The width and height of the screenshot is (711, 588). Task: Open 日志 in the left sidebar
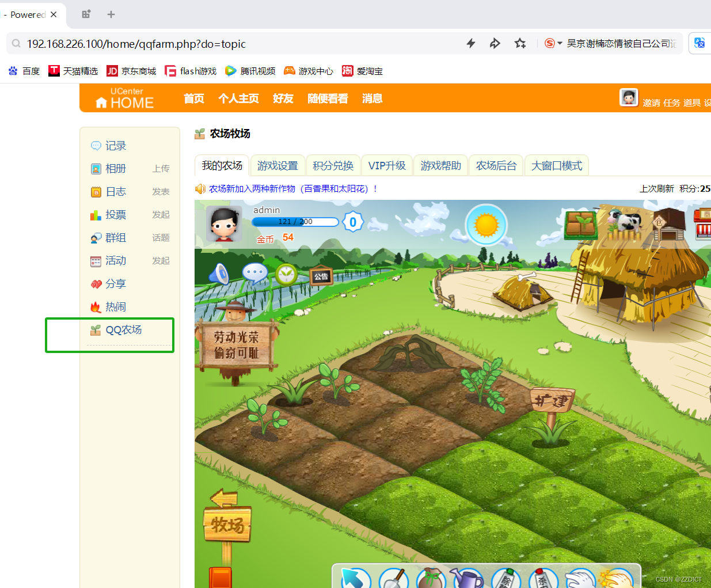(116, 192)
